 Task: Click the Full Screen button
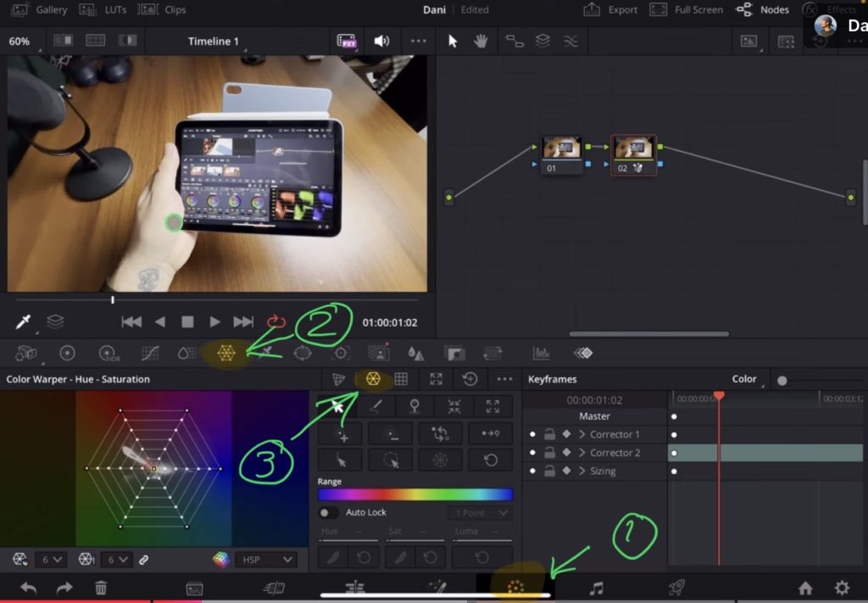tap(687, 10)
